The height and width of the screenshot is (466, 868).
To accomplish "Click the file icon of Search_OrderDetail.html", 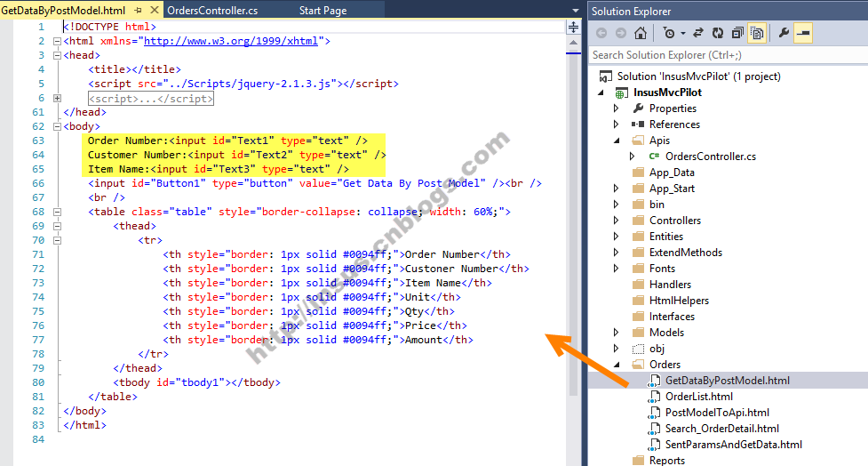I will (x=654, y=429).
